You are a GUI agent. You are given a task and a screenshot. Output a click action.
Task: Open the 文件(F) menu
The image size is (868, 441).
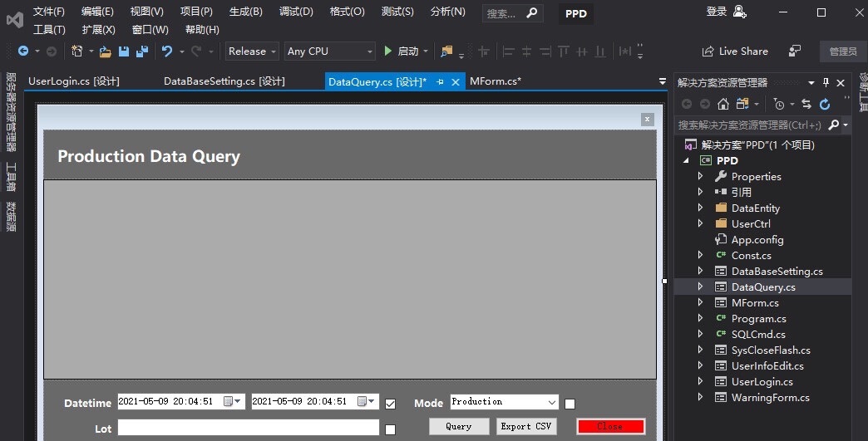pos(49,12)
